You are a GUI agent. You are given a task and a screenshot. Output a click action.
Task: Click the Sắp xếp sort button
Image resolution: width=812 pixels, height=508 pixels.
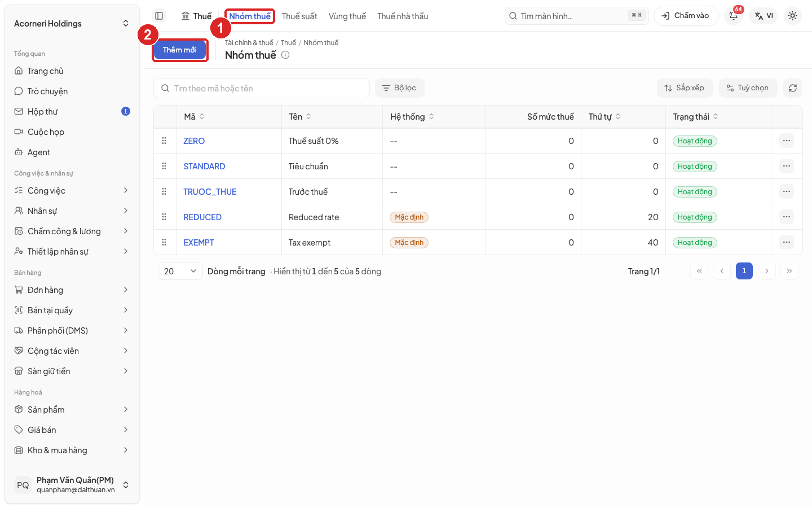pyautogui.click(x=685, y=88)
